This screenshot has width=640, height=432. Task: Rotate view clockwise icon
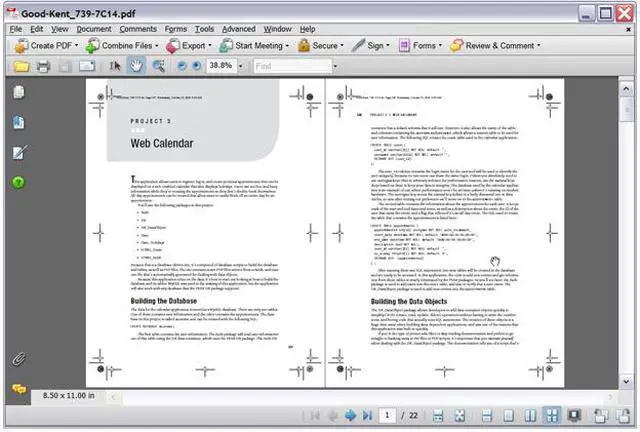point(623,416)
